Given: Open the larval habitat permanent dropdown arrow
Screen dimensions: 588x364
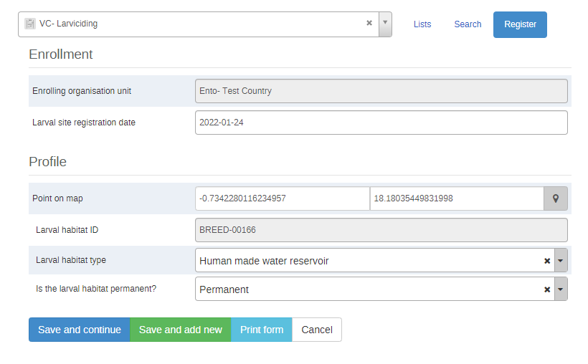Looking at the screenshot, I should pyautogui.click(x=561, y=289).
